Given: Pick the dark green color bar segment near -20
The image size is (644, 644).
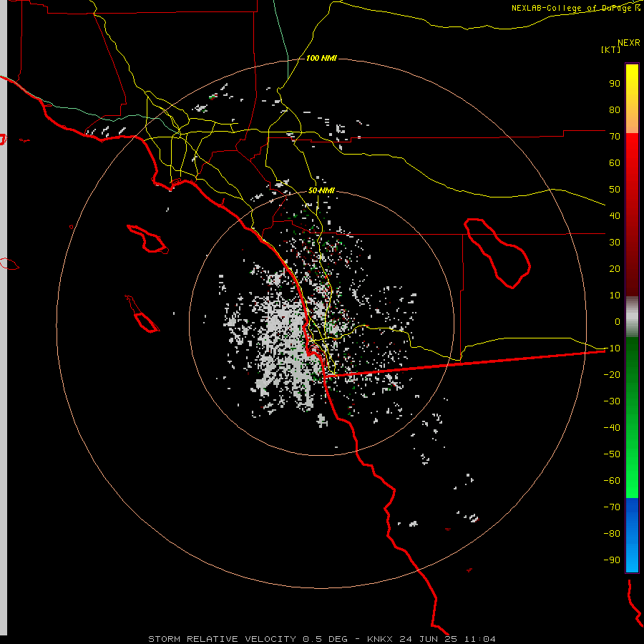Looking at the screenshot, I should pyautogui.click(x=632, y=361).
